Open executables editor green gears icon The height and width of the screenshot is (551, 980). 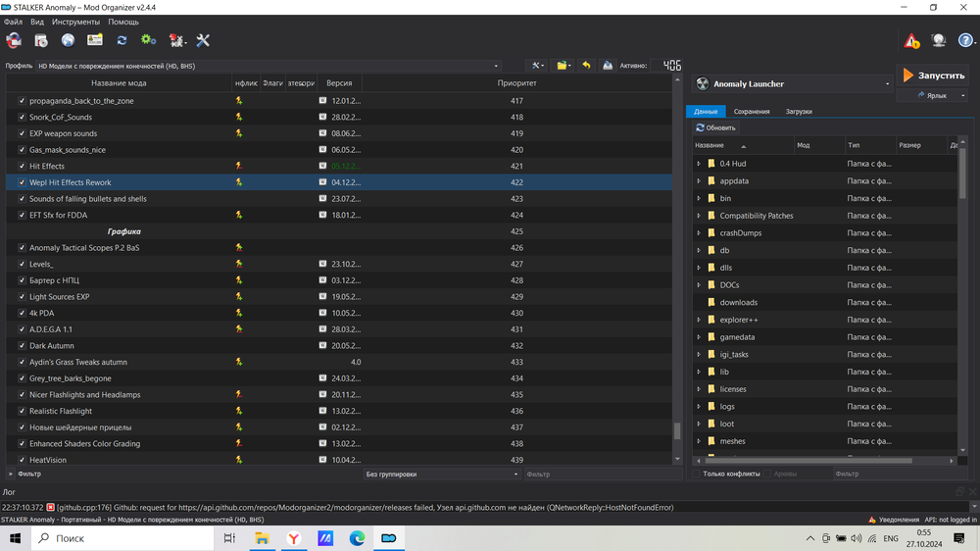point(148,40)
